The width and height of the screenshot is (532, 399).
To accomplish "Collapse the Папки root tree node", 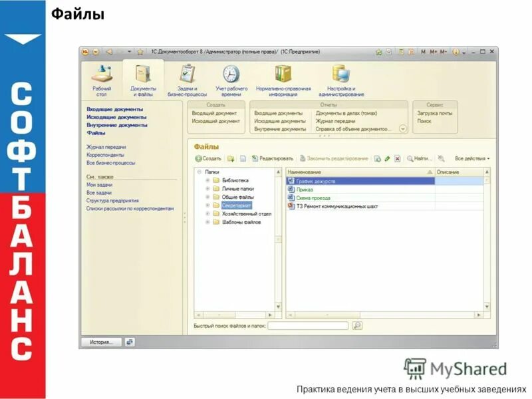I will click(x=199, y=172).
